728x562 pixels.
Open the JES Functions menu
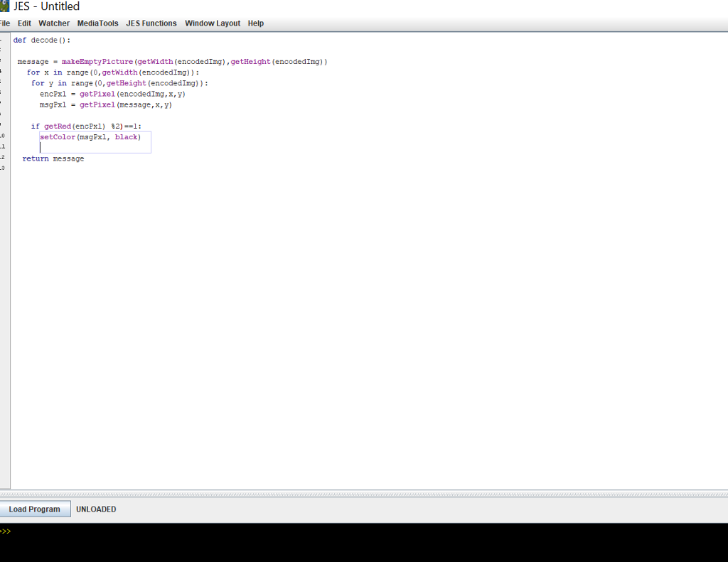pyautogui.click(x=151, y=23)
